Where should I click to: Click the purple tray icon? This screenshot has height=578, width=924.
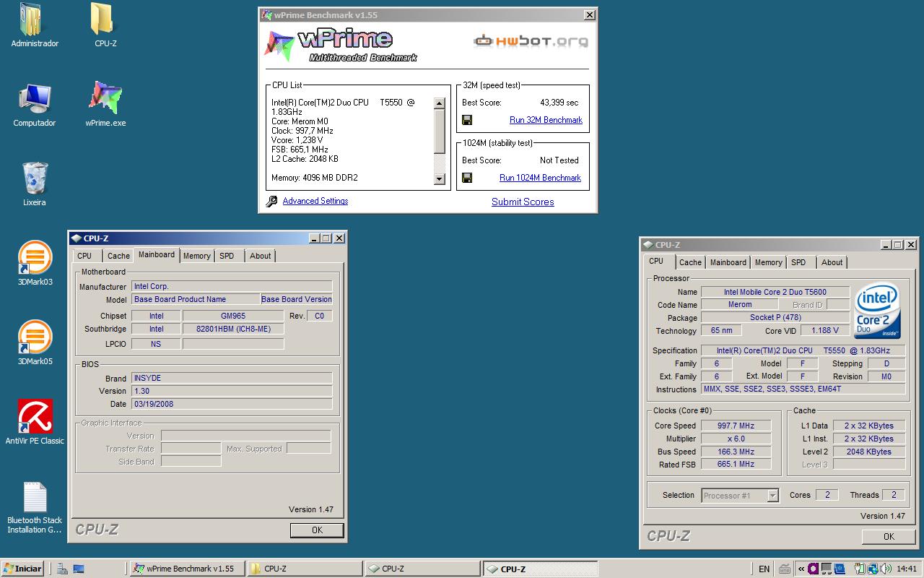pos(814,569)
